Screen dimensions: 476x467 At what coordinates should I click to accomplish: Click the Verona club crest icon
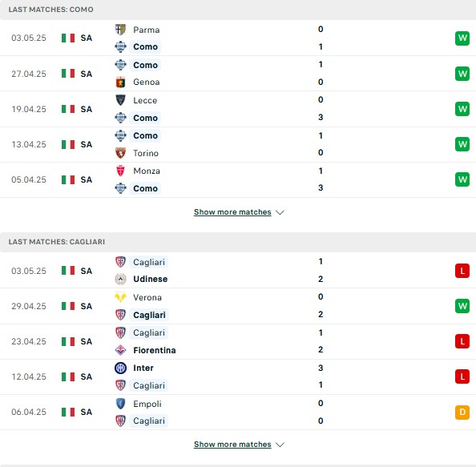120,297
